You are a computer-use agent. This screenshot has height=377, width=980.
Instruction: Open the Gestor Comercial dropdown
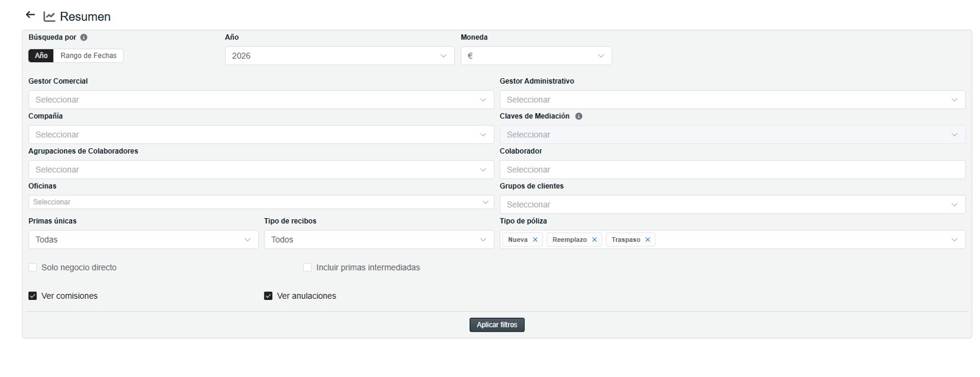coord(261,100)
